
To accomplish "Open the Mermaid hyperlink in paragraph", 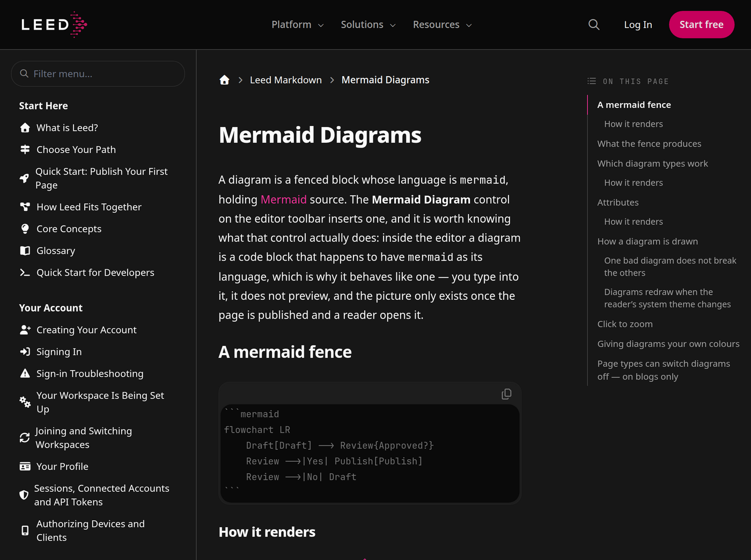I will [283, 200].
